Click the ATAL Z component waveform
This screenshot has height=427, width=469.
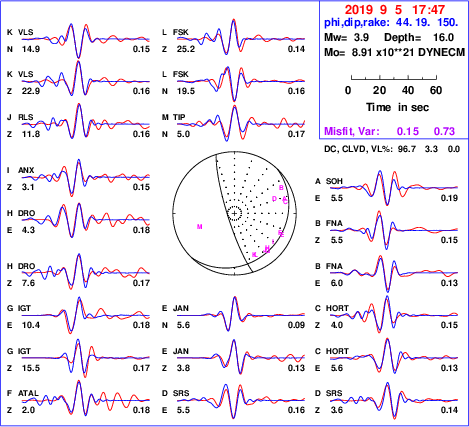click(x=86, y=398)
